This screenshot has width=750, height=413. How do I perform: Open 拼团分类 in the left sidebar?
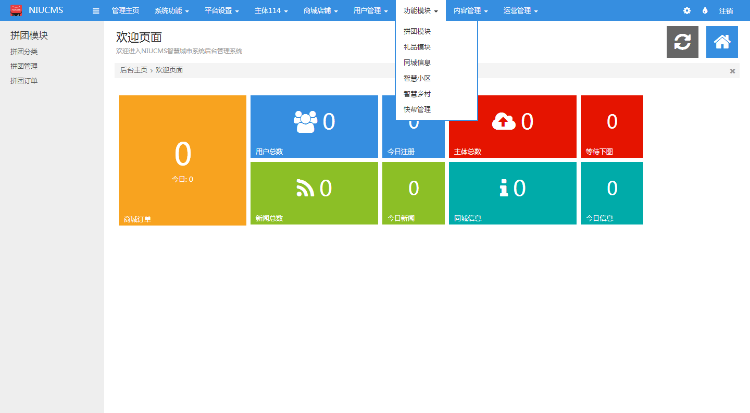tap(24, 52)
